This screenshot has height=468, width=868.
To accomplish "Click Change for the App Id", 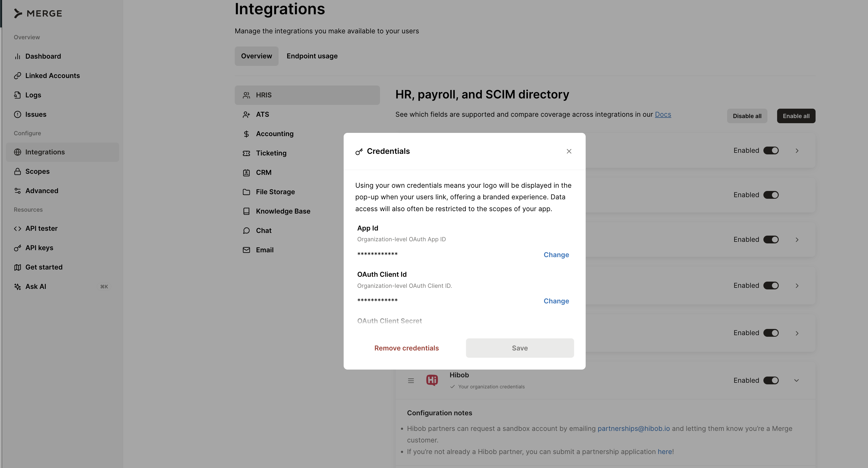I will (x=556, y=255).
